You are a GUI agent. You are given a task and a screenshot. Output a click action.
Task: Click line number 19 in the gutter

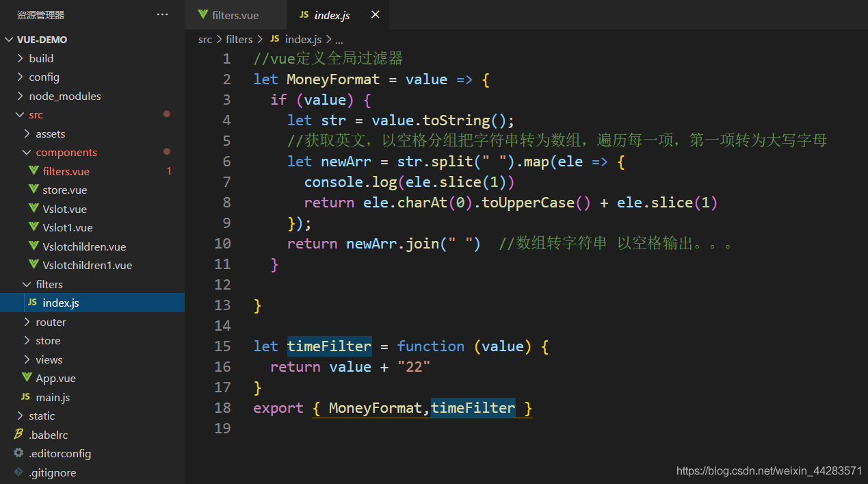(x=223, y=429)
